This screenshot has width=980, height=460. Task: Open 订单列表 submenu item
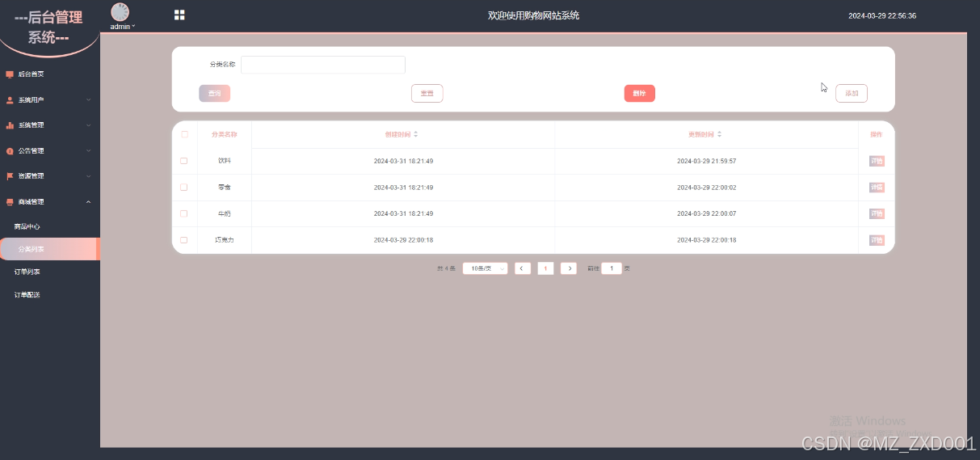50,272
